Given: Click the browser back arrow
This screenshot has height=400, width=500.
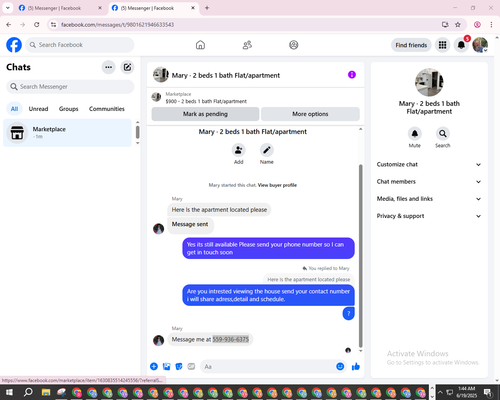Looking at the screenshot, I should tap(9, 24).
